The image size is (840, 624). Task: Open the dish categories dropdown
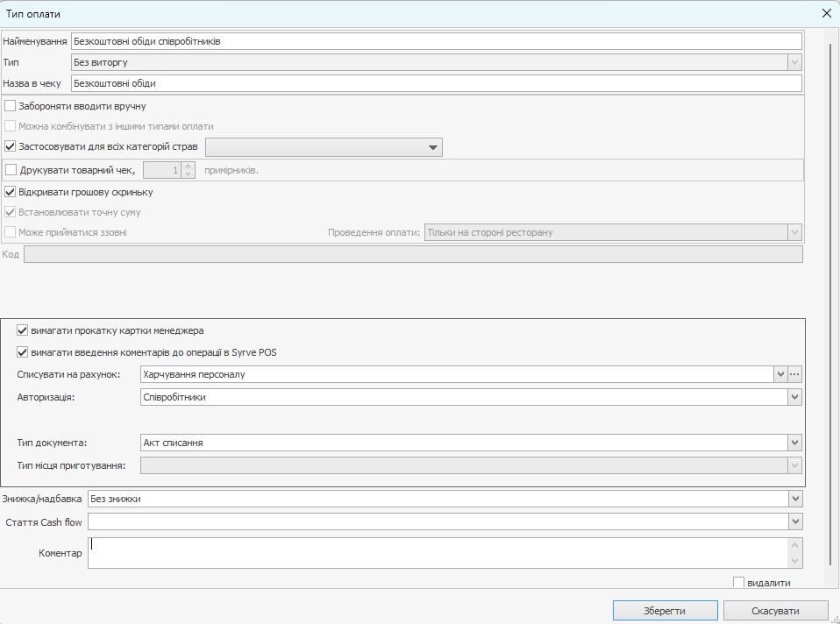click(432, 147)
